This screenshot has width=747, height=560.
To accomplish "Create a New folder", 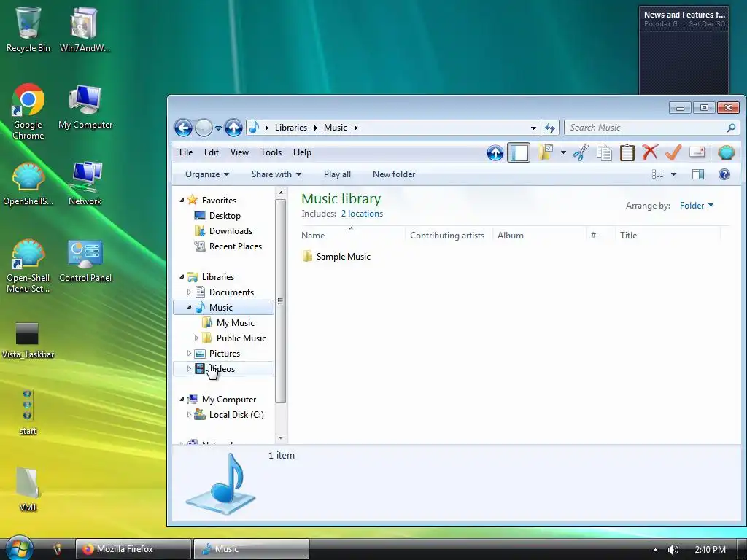I will pos(394,174).
